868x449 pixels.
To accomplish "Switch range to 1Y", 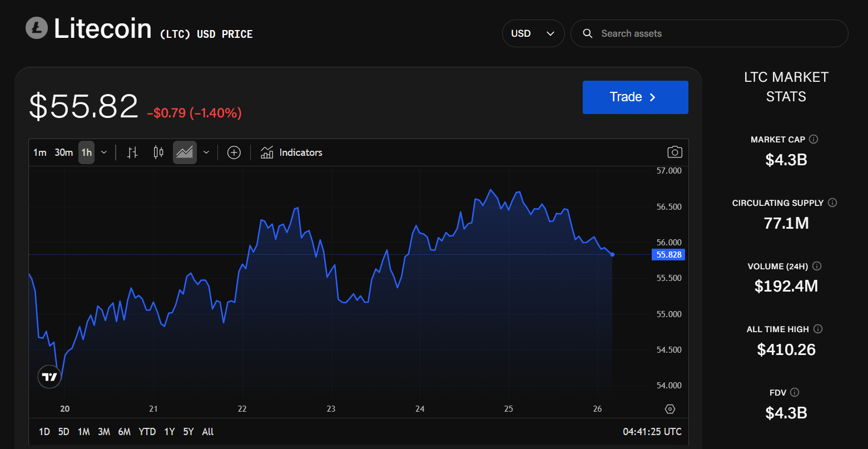I will 169,432.
